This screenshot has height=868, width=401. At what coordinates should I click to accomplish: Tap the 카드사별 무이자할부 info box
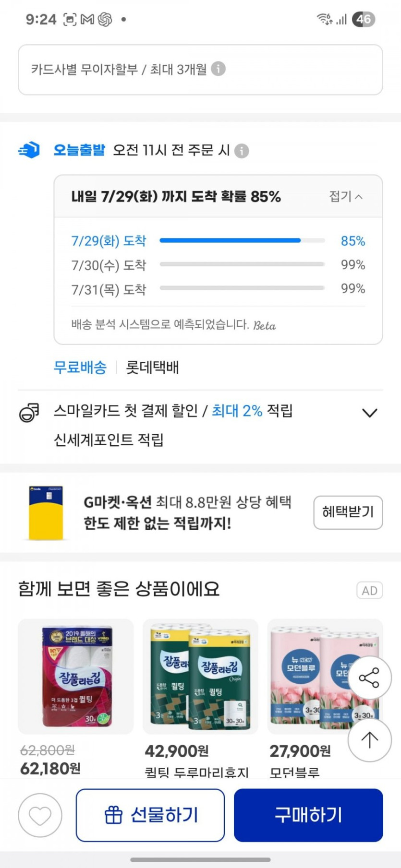[x=200, y=70]
